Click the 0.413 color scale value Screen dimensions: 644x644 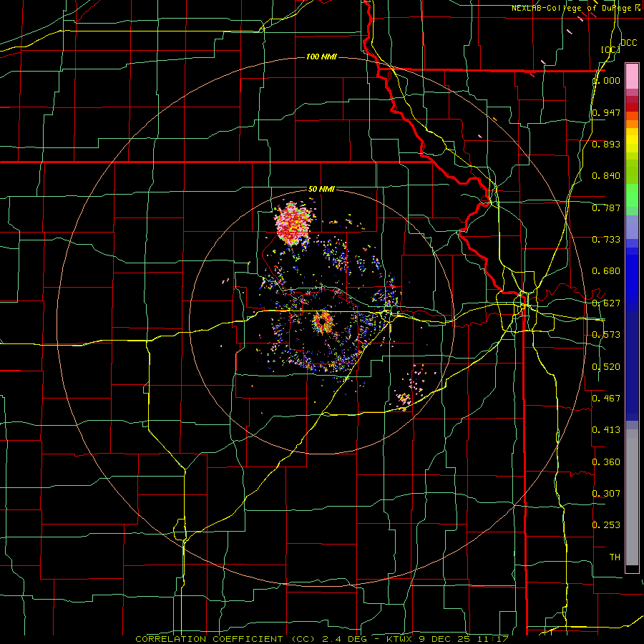click(606, 430)
